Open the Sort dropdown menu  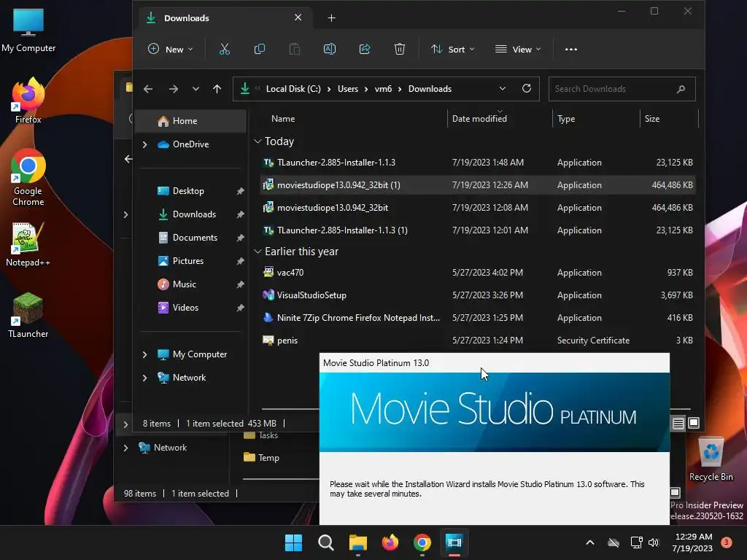452,49
